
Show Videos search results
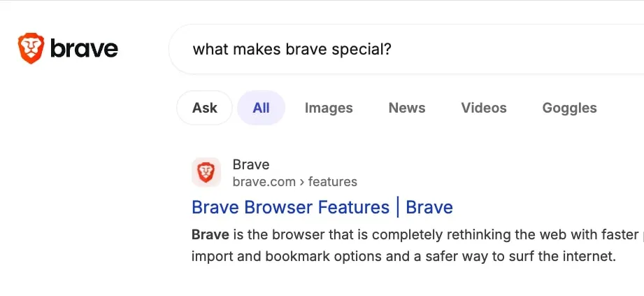point(484,108)
